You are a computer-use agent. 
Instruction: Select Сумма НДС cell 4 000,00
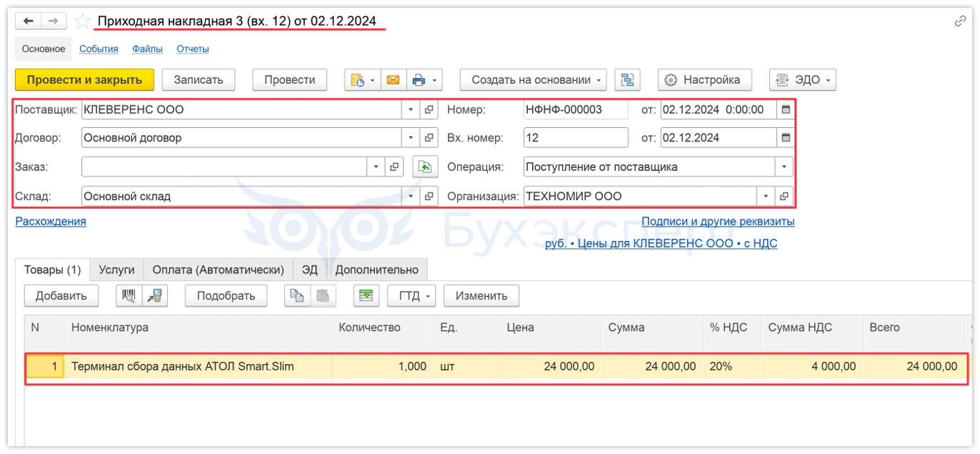[812, 367]
